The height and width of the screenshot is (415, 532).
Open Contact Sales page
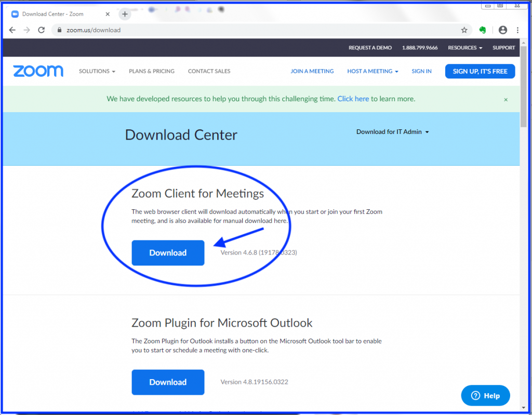[x=209, y=71]
